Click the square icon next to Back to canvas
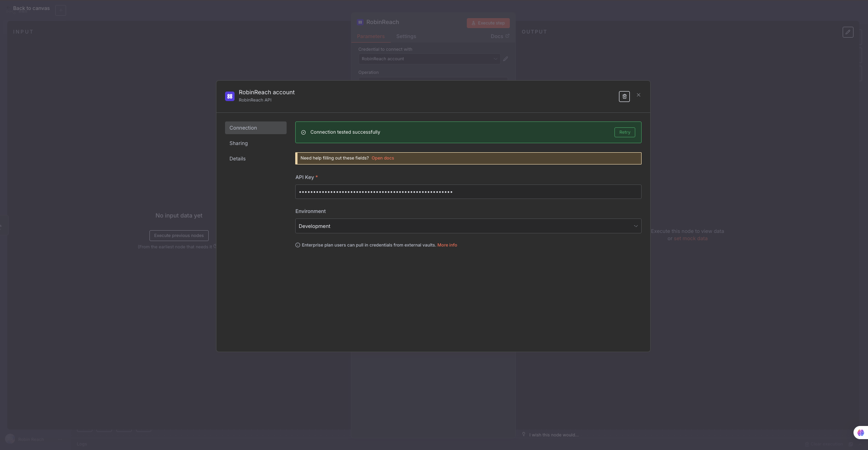868x450 pixels. (x=61, y=10)
